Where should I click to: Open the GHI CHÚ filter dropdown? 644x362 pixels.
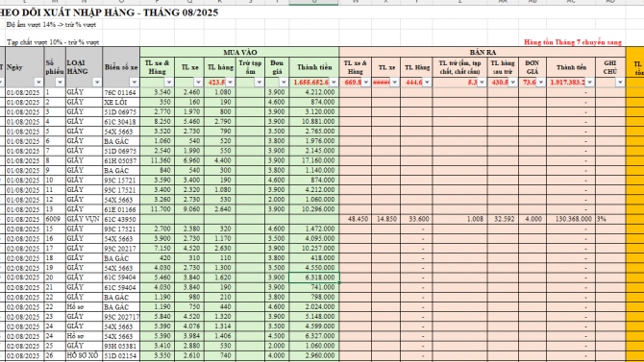tap(620, 82)
